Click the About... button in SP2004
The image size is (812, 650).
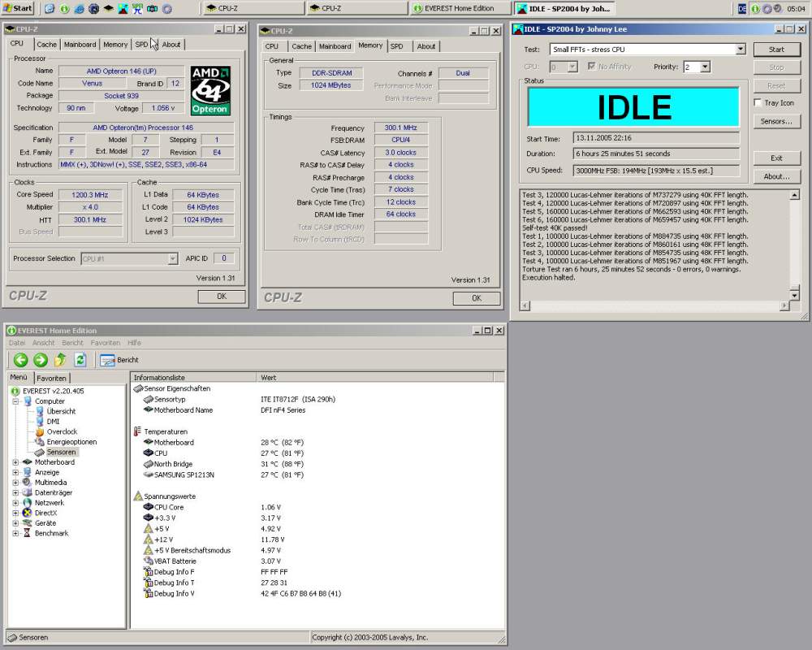[776, 177]
